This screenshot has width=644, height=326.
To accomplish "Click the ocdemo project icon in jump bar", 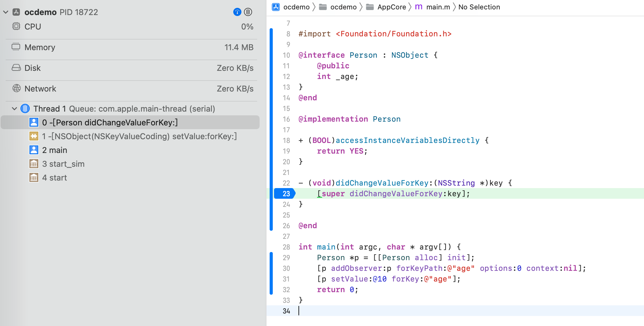I will [276, 7].
